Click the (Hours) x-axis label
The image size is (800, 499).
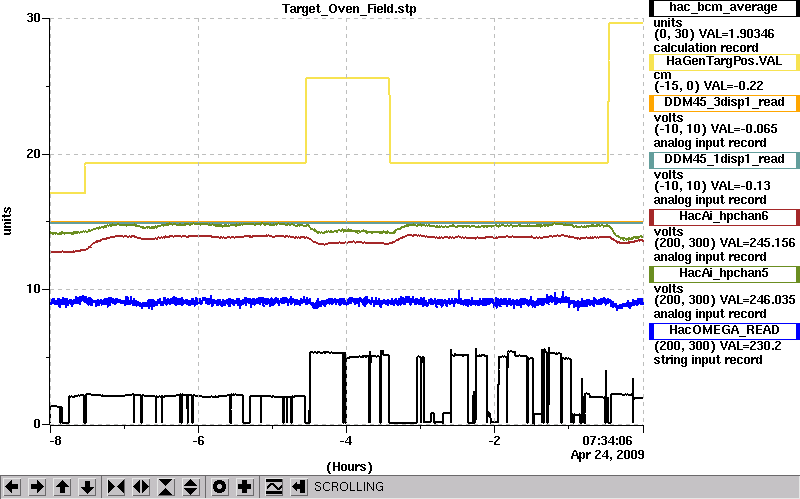[349, 467]
